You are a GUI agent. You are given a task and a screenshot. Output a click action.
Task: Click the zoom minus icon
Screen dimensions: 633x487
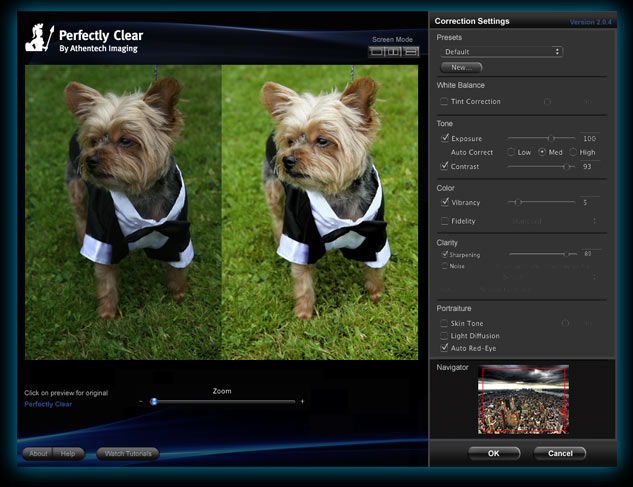140,401
